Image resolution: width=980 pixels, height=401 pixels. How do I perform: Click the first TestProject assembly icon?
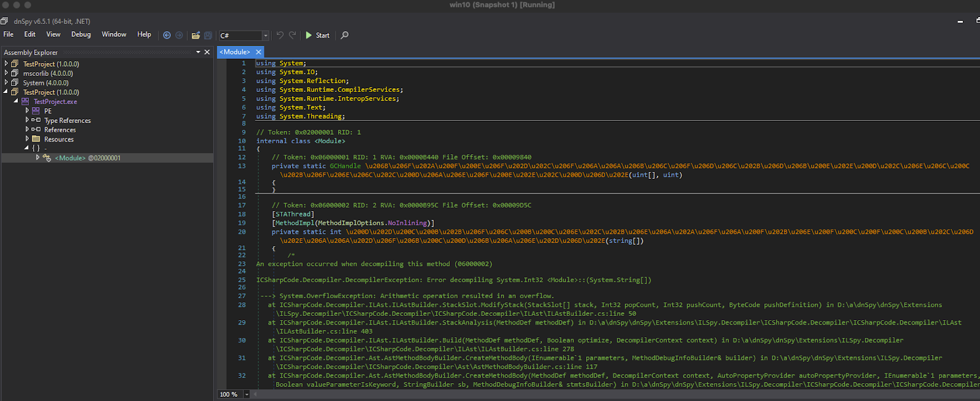pyautogui.click(x=15, y=64)
